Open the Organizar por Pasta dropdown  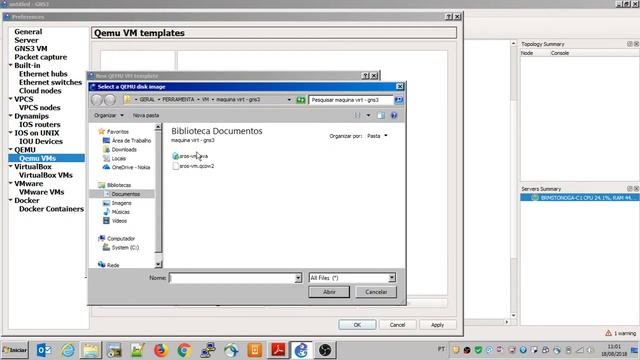coord(377,136)
